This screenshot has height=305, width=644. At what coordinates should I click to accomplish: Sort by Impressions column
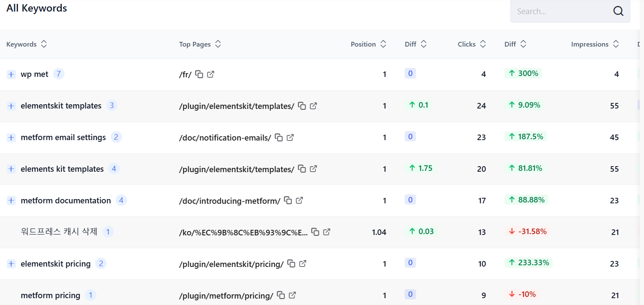click(615, 44)
